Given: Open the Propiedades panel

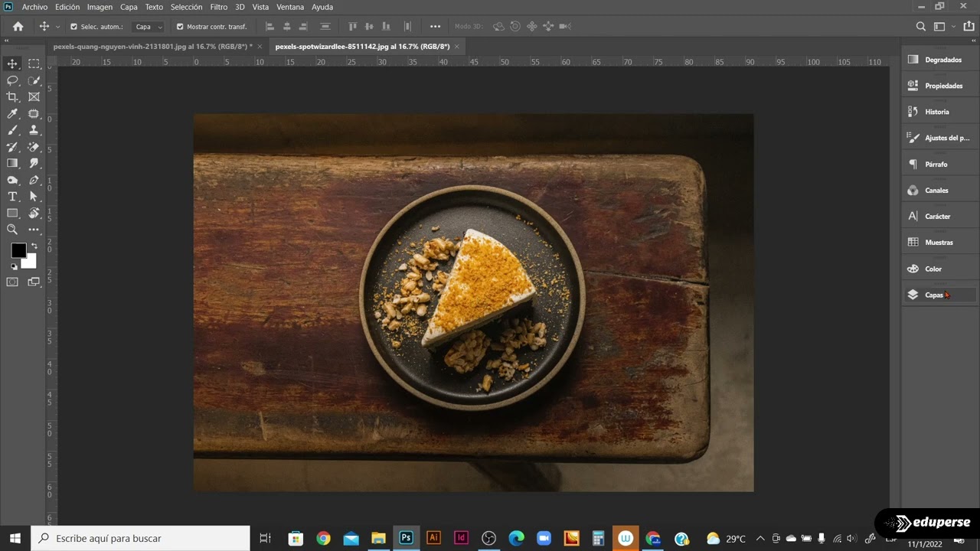Looking at the screenshot, I should pos(940,86).
